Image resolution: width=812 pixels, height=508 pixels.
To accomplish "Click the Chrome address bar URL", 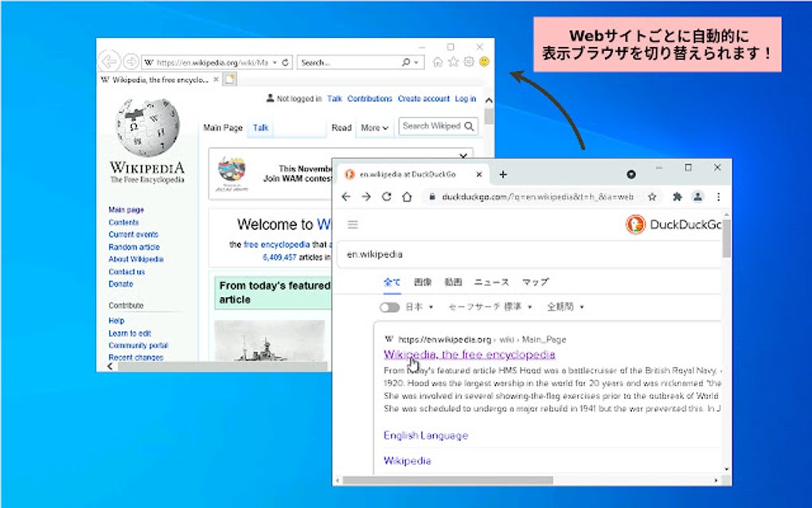I will click(x=537, y=197).
